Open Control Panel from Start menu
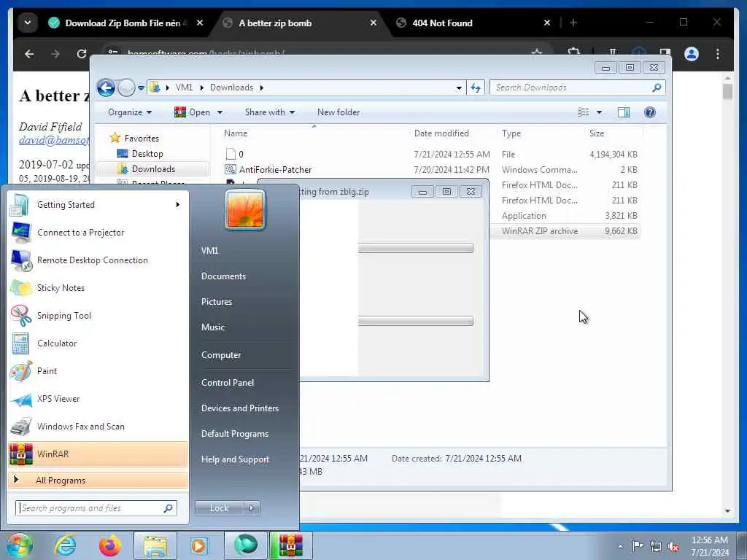Screen dimensions: 747x560 tap(228, 382)
